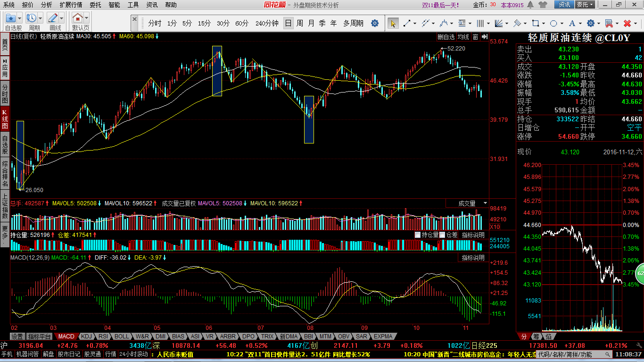Select the regression channel drawing tool
The height and width of the screenshot is (362, 644).
point(517,23)
